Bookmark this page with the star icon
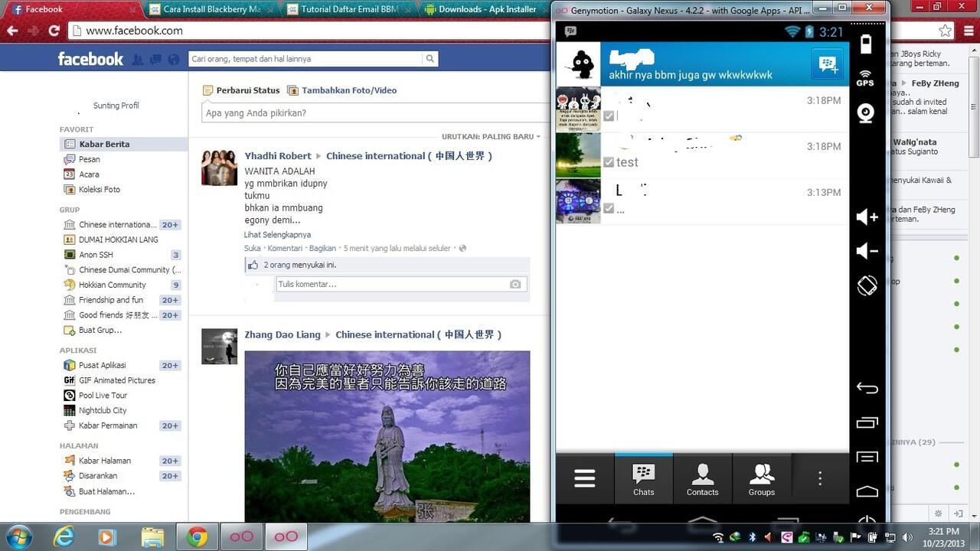The height and width of the screenshot is (551, 980). (946, 31)
